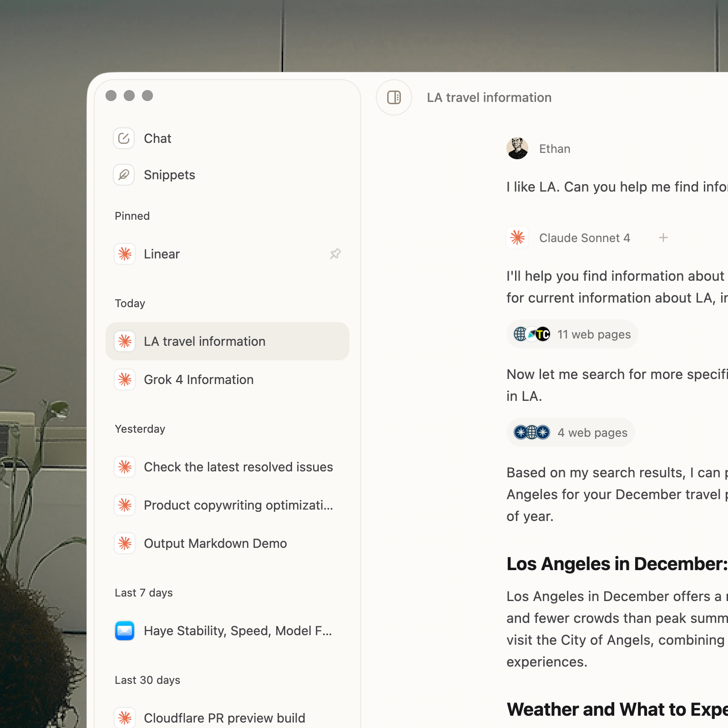The image size is (728, 728).
Task: Click the starburst icon beside Cloudflare PR preview build
Action: (x=125, y=718)
